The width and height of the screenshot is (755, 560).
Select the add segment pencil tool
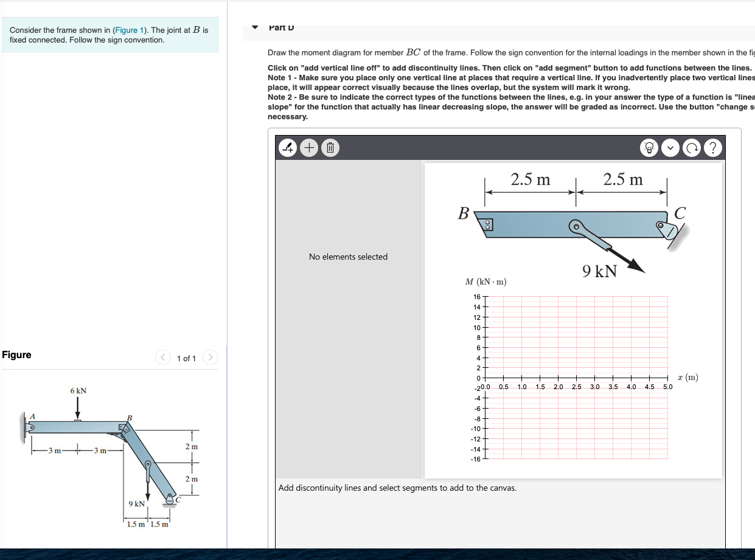[288, 147]
